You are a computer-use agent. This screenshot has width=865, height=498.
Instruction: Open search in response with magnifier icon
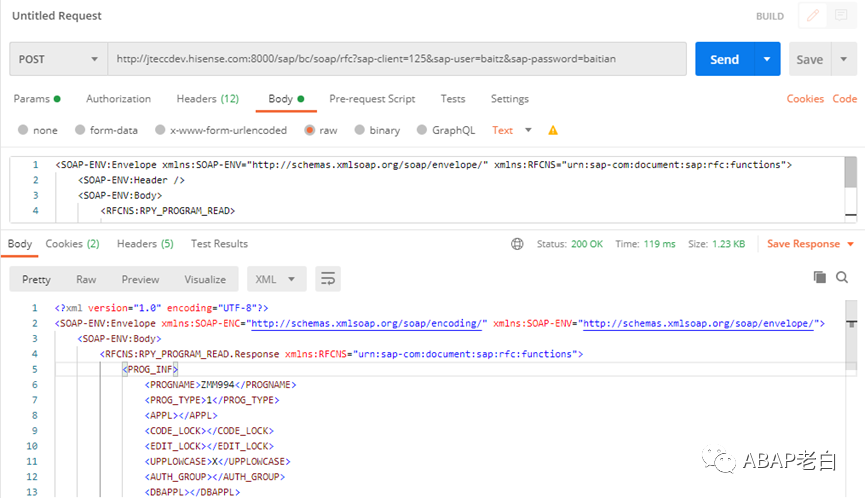(x=842, y=277)
